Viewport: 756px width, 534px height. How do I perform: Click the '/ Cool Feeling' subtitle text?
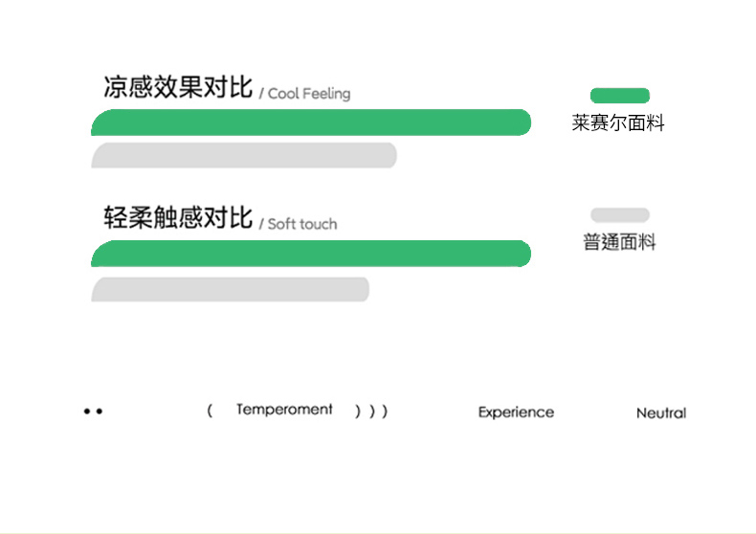coord(305,94)
